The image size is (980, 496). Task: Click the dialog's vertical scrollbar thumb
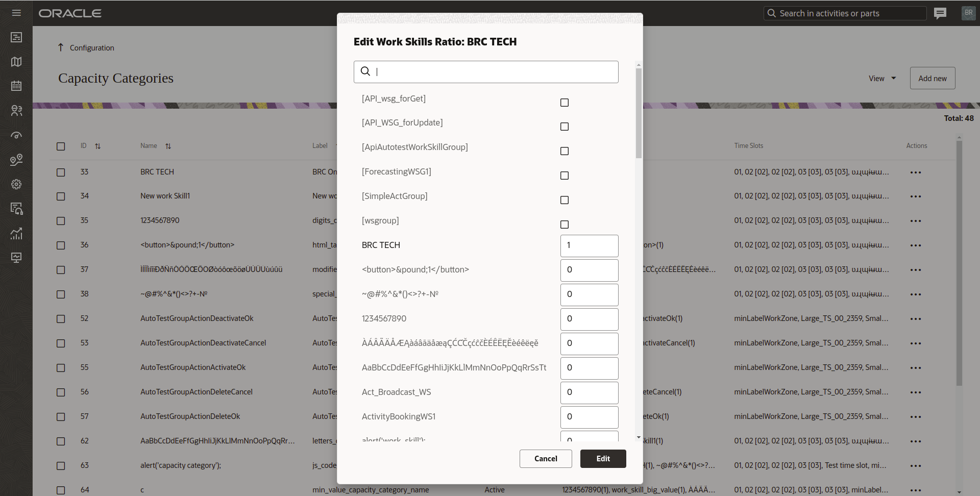(639, 113)
